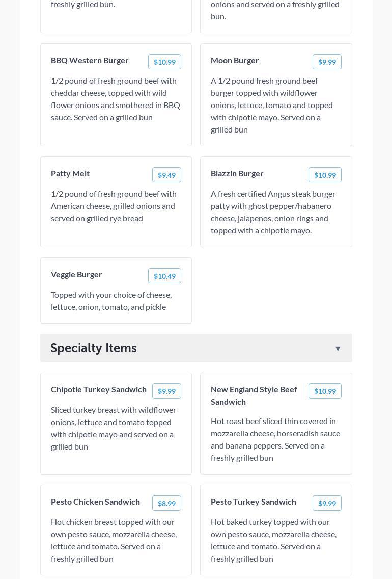392x579 pixels.
Task: Click the Chipotle Turkey Sandwich title
Action: pyautogui.click(x=99, y=389)
